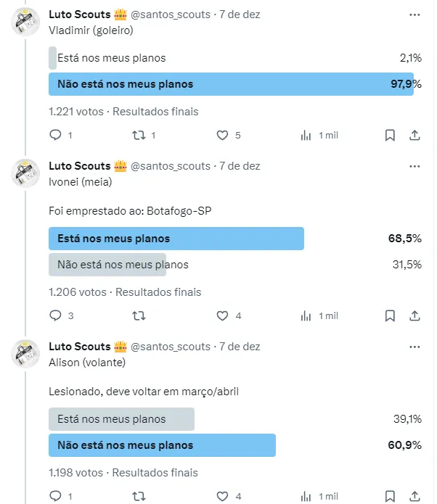Share the Ivonei (meia) poll tweet
This screenshot has height=504, width=437.
(414, 316)
